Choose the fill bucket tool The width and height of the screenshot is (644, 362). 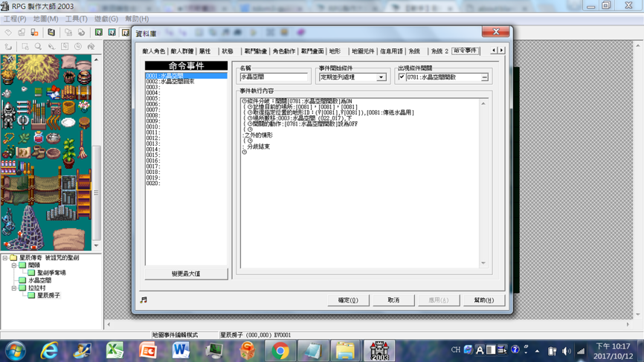(x=91, y=46)
